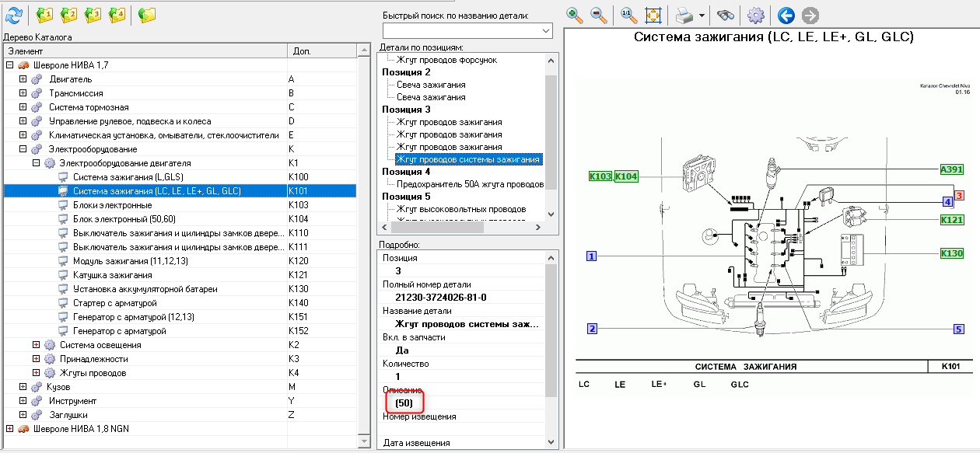This screenshot has width=980, height=453.
Task: Click the K130 callout on the diagram
Action: pos(951,253)
